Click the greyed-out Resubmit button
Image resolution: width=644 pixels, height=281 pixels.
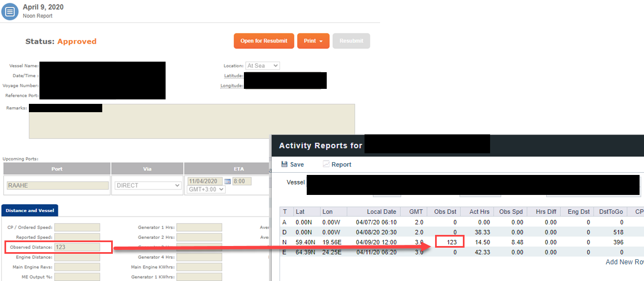click(351, 41)
